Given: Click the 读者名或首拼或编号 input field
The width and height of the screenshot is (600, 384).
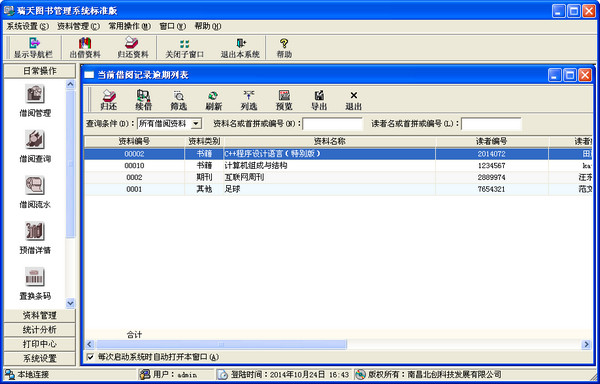Looking at the screenshot, I should click(x=491, y=124).
